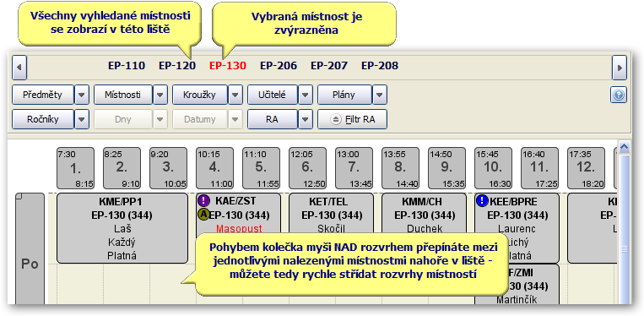Click teacher name Laš
Image resolution: width=644 pixels, height=316 pixels.
(122, 228)
